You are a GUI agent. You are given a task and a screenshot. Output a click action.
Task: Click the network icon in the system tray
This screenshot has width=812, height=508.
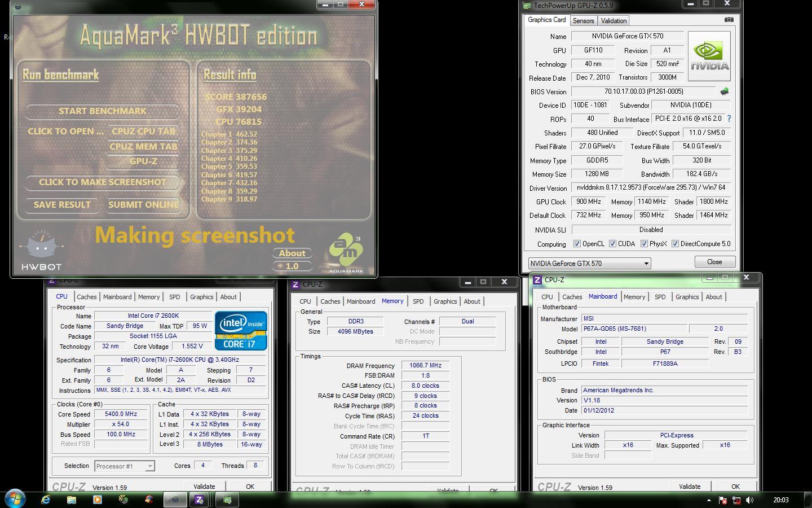click(736, 500)
